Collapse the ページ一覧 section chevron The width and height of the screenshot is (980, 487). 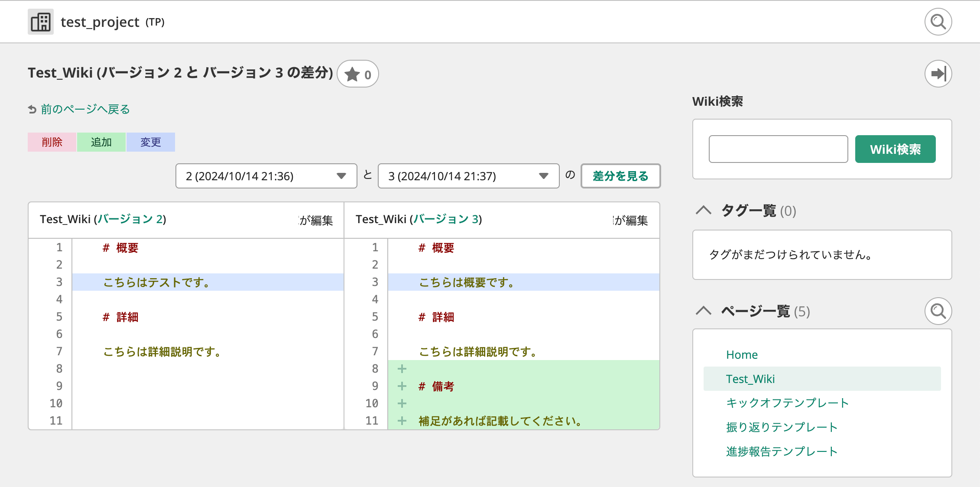(x=704, y=311)
